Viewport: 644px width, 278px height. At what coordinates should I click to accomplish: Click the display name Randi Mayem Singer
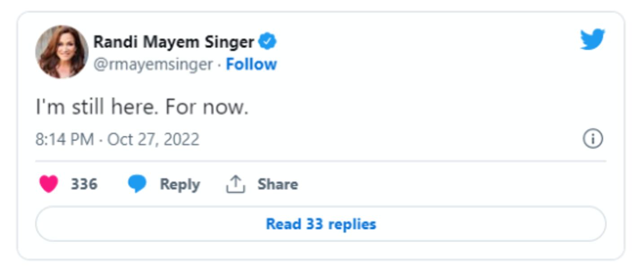tap(174, 42)
